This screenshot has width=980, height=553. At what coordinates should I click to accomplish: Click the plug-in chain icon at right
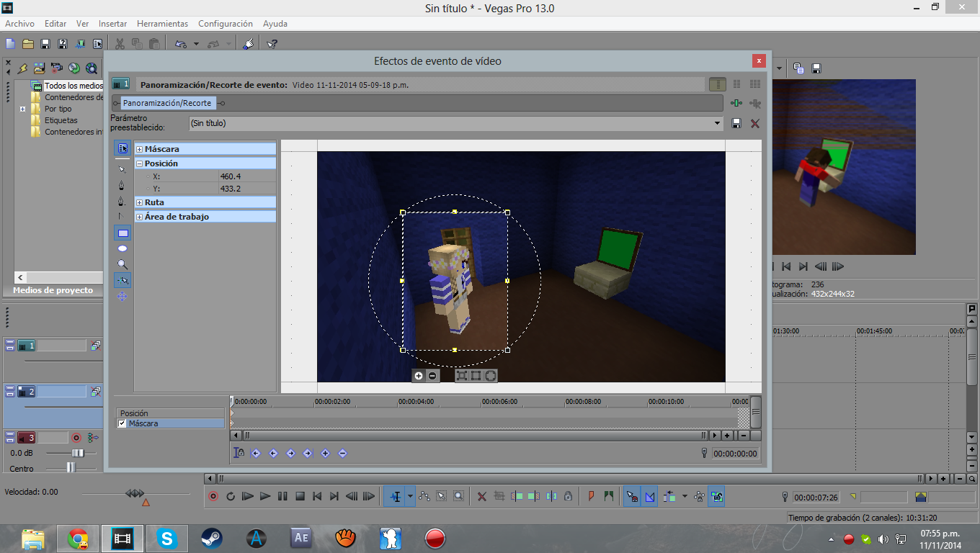click(736, 103)
